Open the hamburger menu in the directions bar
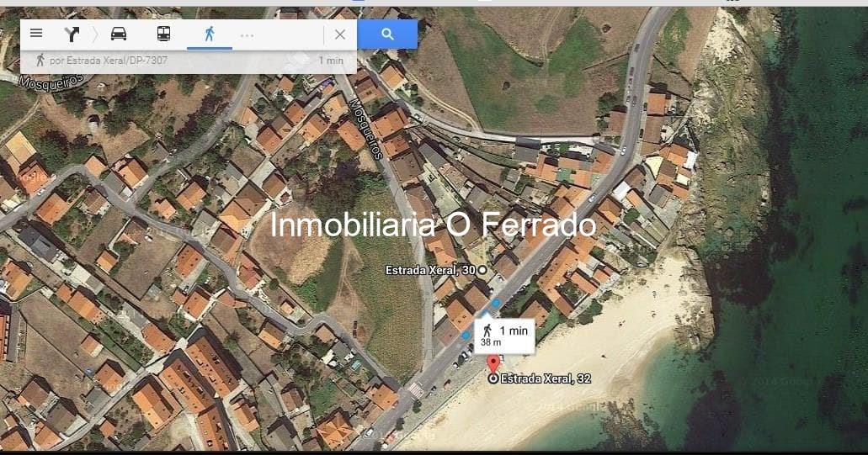The image size is (868, 455). point(36,33)
